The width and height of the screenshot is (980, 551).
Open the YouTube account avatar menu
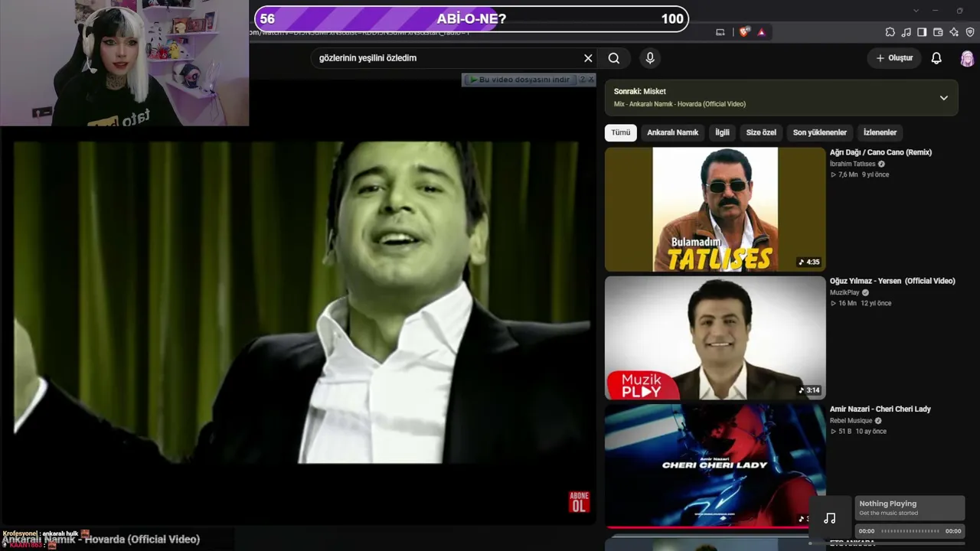[x=968, y=58]
